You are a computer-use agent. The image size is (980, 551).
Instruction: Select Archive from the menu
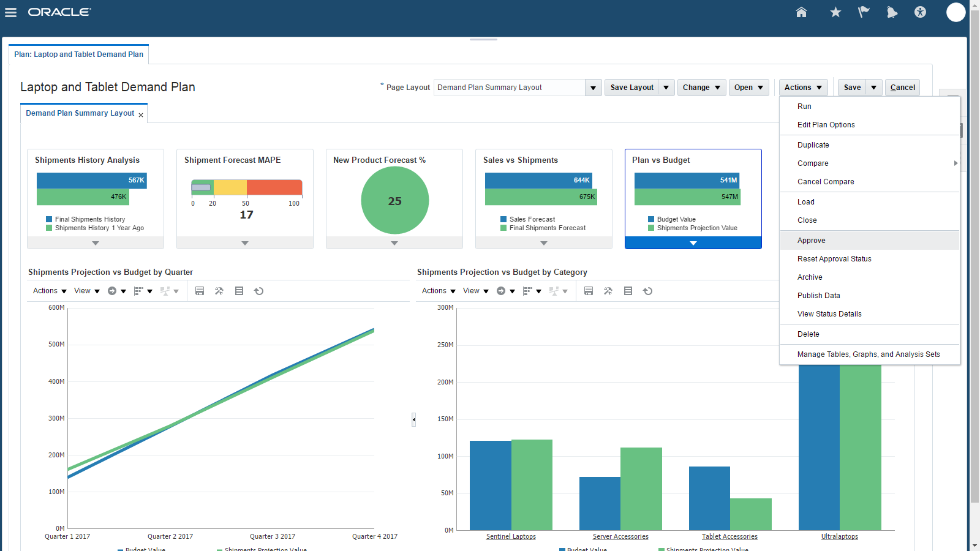[870, 277]
